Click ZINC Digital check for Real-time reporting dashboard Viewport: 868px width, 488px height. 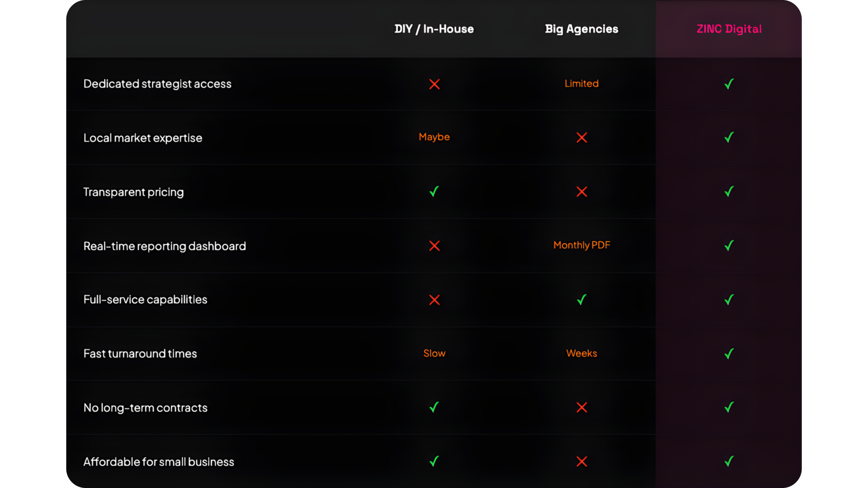(x=729, y=245)
